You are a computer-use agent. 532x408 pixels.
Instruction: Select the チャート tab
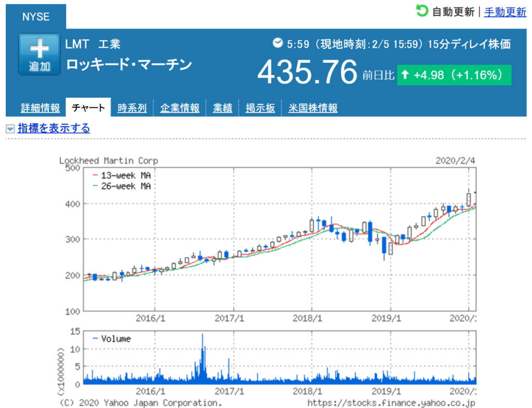pyautogui.click(x=88, y=107)
